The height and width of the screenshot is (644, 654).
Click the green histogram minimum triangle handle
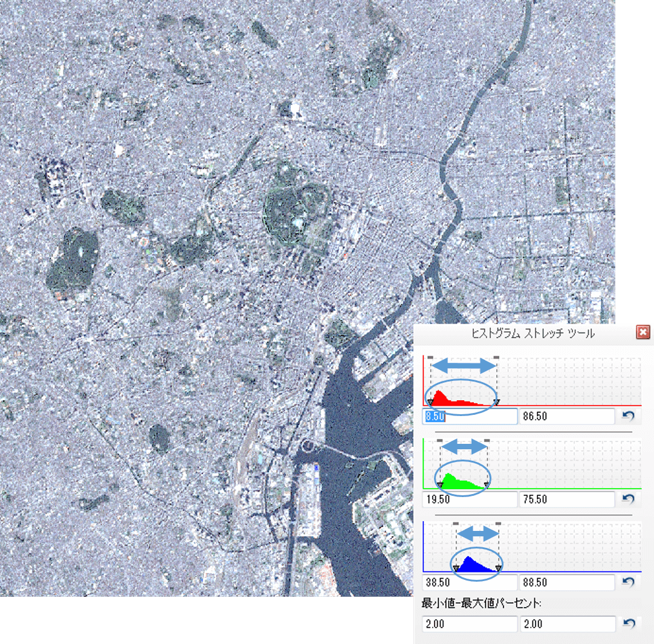[439, 485]
